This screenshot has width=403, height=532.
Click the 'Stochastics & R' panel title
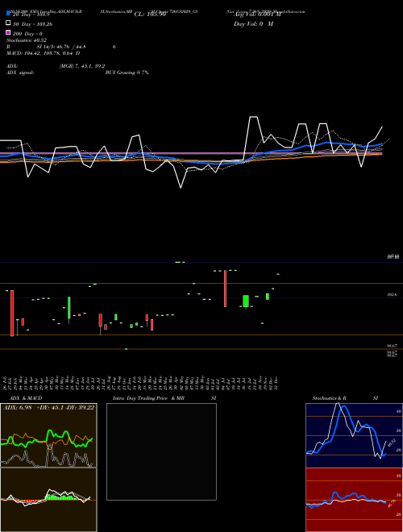(329, 398)
